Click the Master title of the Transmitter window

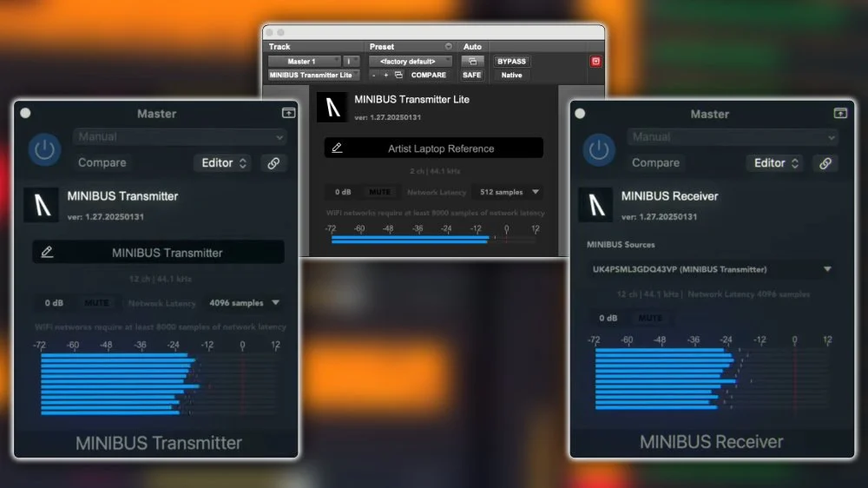[156, 114]
